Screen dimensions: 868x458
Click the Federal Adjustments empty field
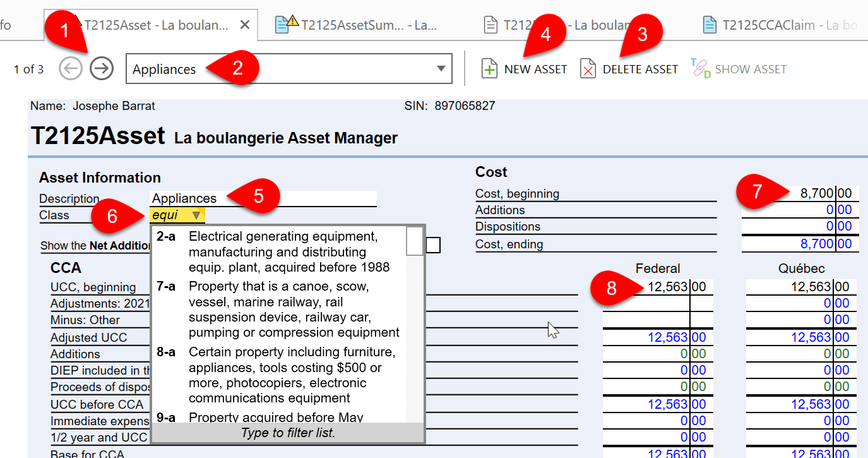658,304
